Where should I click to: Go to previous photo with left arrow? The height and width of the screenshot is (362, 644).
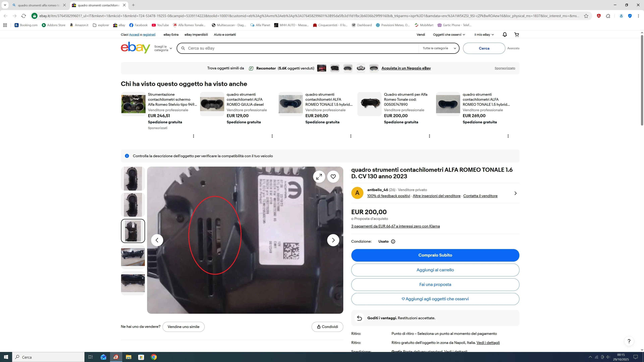pyautogui.click(x=157, y=240)
